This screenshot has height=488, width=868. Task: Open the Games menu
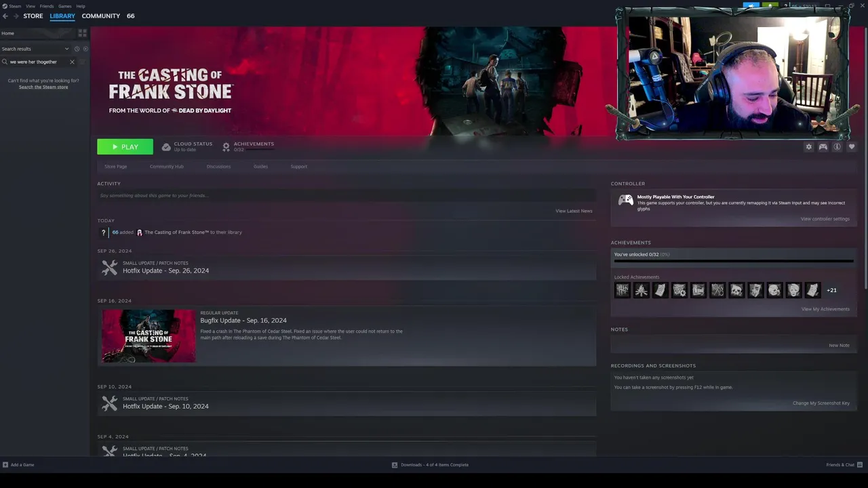pos(65,6)
